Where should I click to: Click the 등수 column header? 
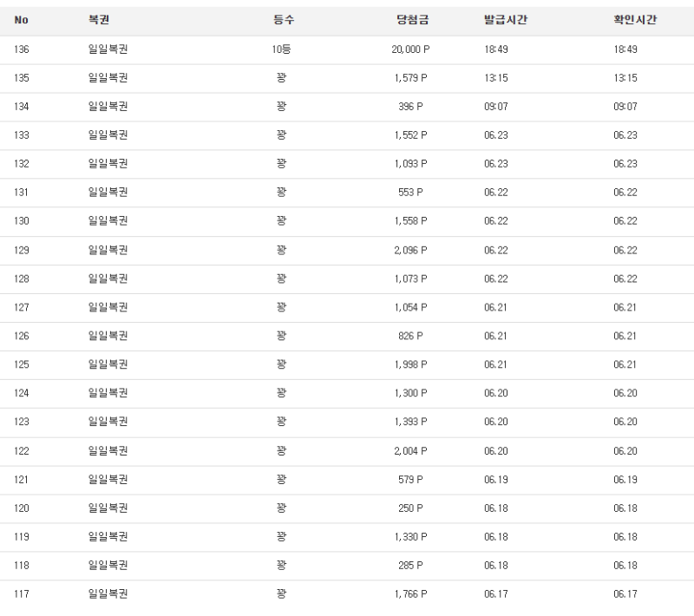284,19
